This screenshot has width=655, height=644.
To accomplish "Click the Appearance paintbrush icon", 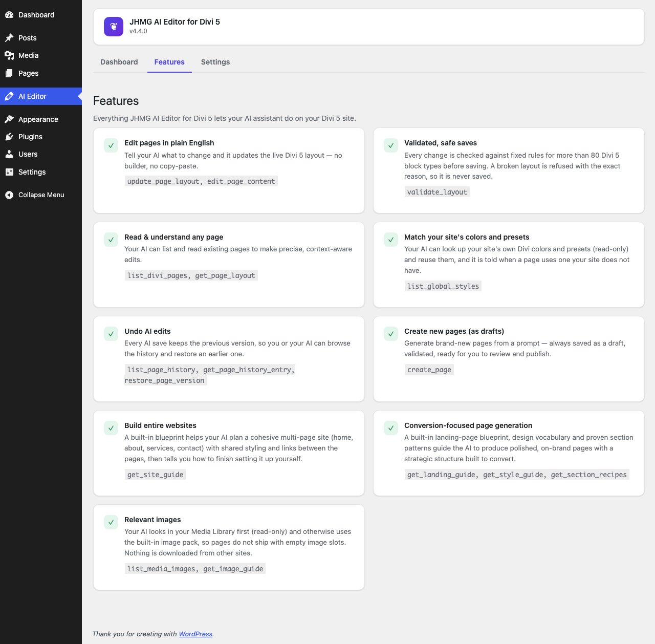I will click(9, 119).
